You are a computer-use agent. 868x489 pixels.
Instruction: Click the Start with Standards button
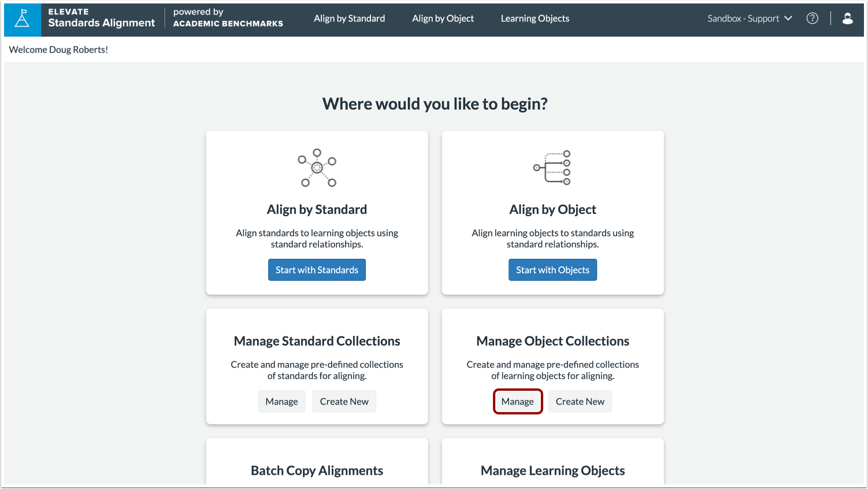point(317,269)
